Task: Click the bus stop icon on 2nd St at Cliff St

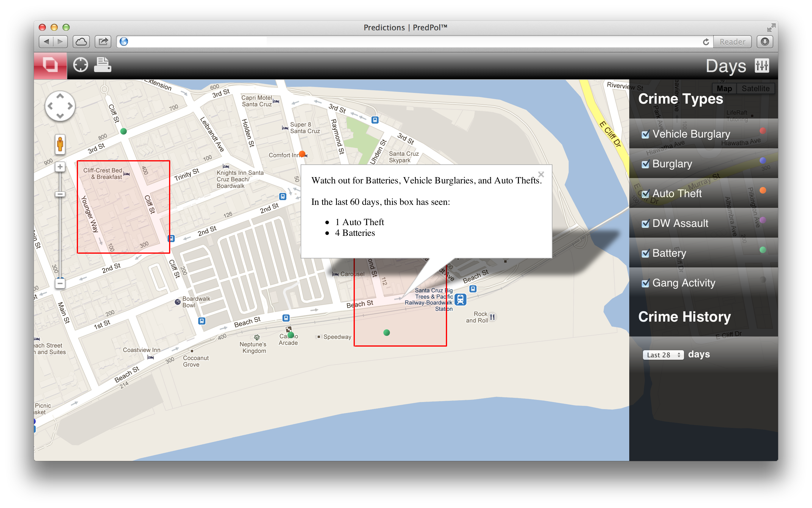Action: click(171, 239)
